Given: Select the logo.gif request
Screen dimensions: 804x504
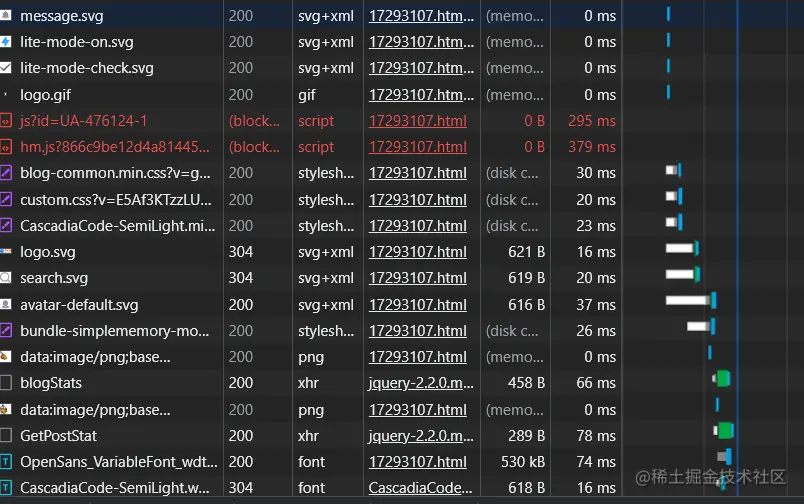Looking at the screenshot, I should pos(46,95).
